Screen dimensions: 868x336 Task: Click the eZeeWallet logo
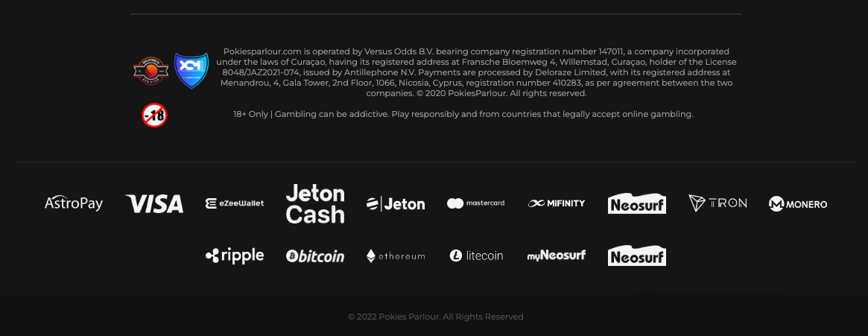(x=235, y=203)
